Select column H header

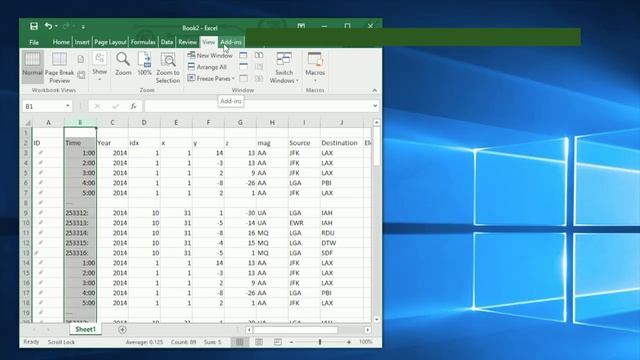click(272, 122)
